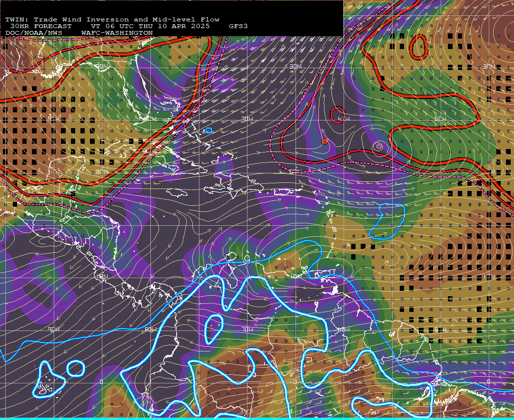The image size is (514, 420).
Task: Click the 'GFS3' model label
Action: point(238,26)
